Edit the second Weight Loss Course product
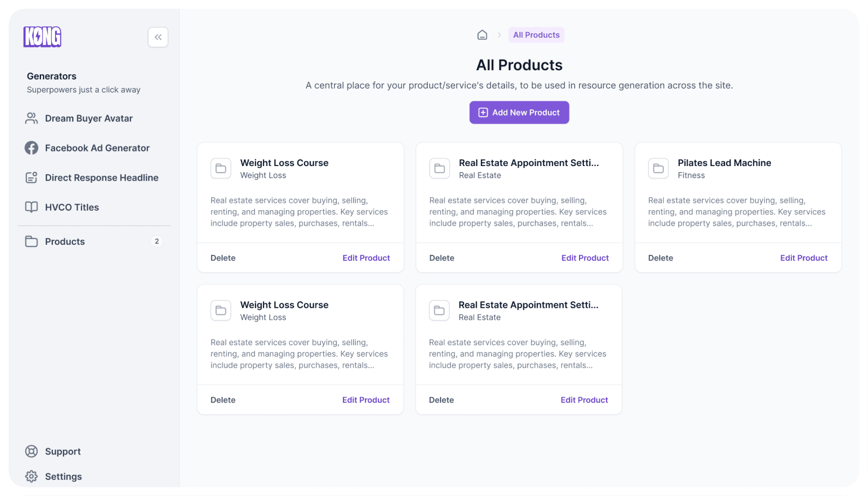The height and width of the screenshot is (496, 868). (x=366, y=400)
